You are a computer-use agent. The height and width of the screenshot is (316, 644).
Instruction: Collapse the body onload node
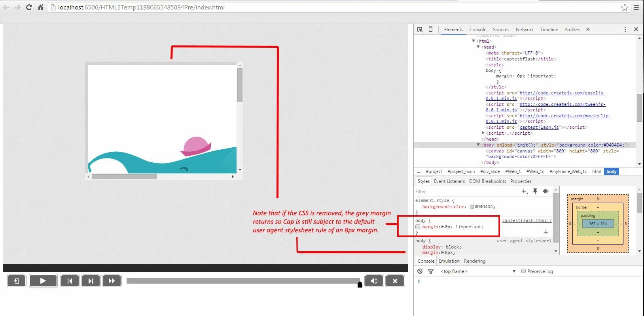click(x=478, y=145)
